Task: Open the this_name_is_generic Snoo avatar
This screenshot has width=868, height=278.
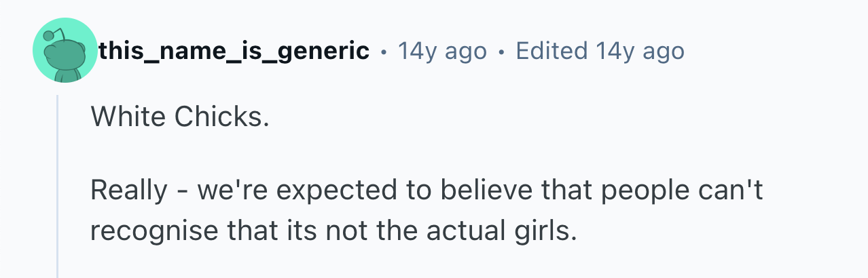Action: pyautogui.click(x=65, y=52)
